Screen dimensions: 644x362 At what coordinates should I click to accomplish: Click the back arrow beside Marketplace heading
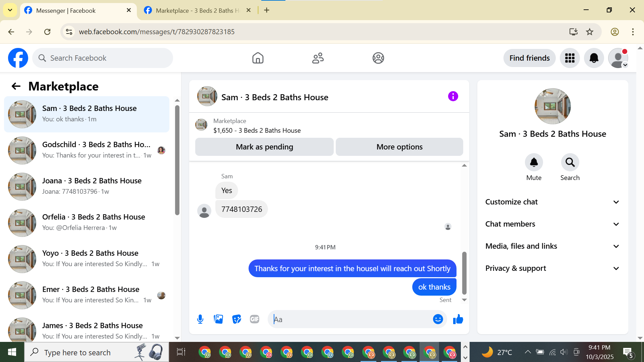coord(16,86)
